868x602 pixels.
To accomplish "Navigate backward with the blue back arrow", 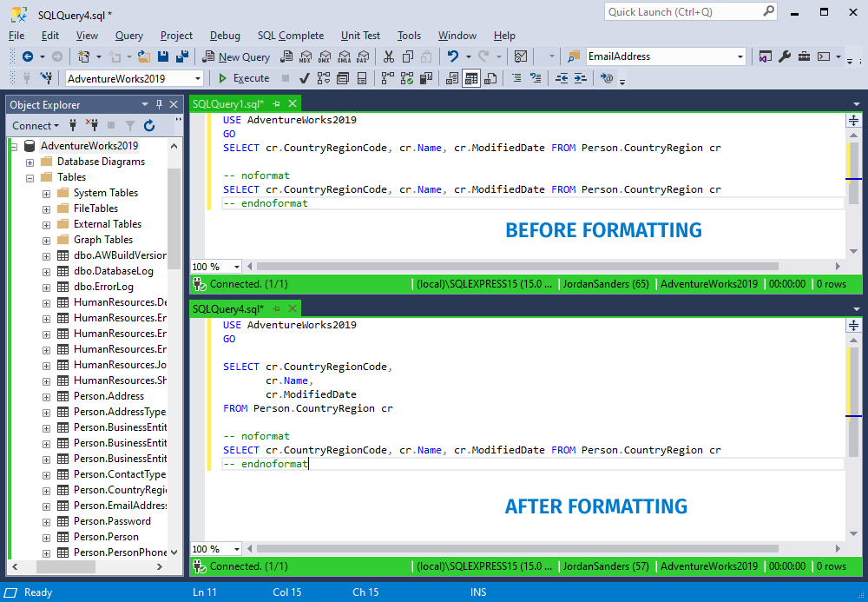I will (x=28, y=56).
